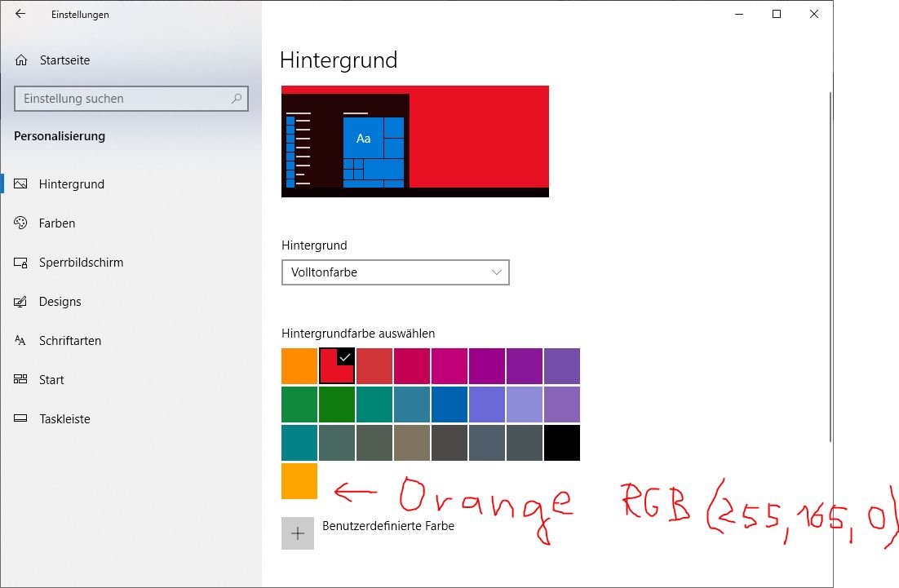Select the Hintergrund entry in the sidebar
The height and width of the screenshot is (588, 899).
(x=20, y=183)
